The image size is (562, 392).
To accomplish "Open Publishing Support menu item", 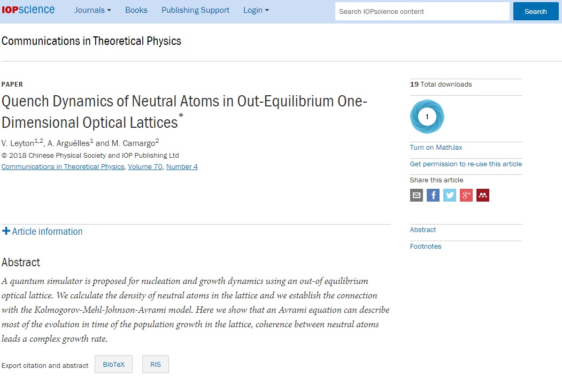I will point(195,10).
